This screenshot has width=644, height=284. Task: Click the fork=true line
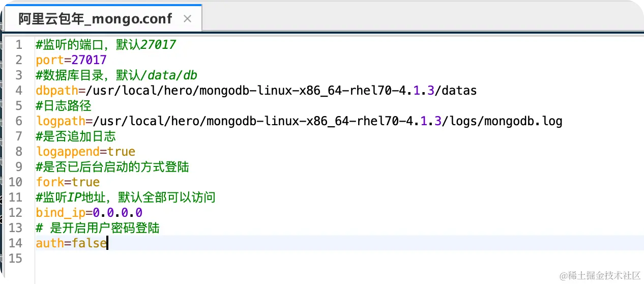click(68, 182)
